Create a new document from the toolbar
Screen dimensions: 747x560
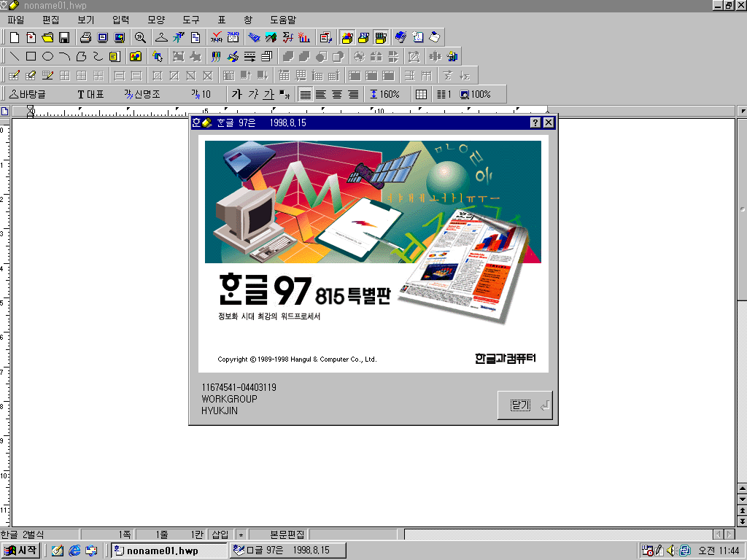tap(15, 38)
